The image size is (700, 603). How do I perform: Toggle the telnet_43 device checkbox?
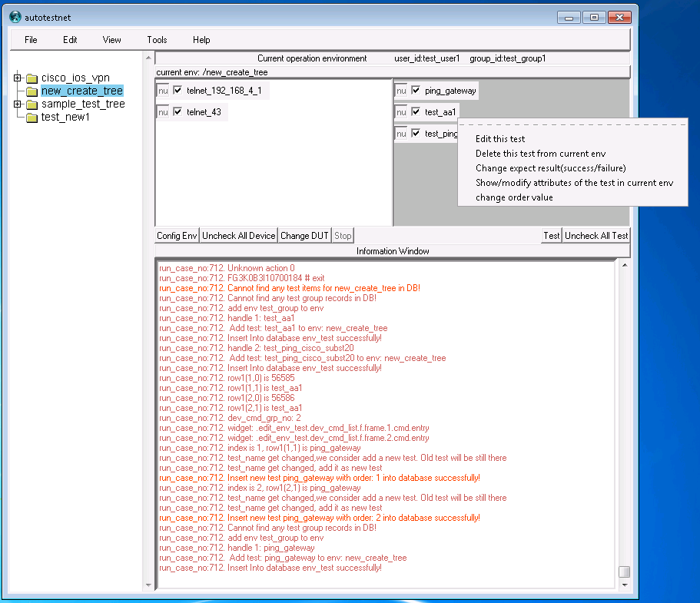point(178,112)
